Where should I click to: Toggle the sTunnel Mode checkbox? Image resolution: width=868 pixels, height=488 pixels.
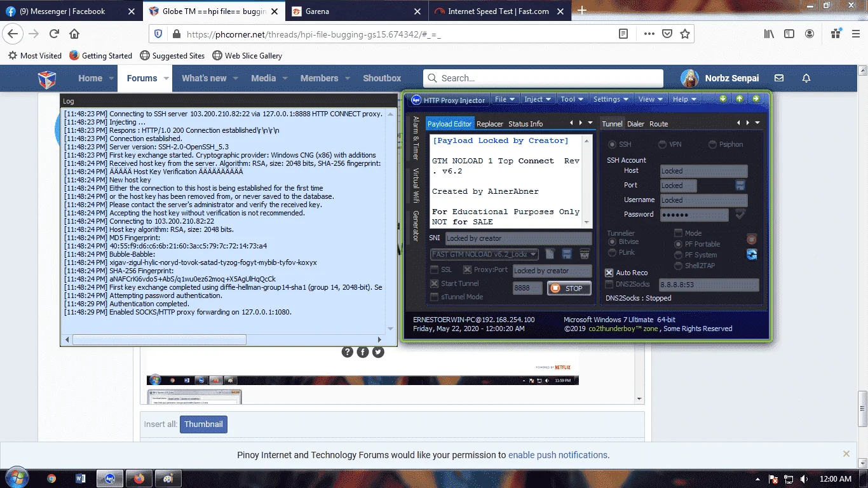pos(435,297)
